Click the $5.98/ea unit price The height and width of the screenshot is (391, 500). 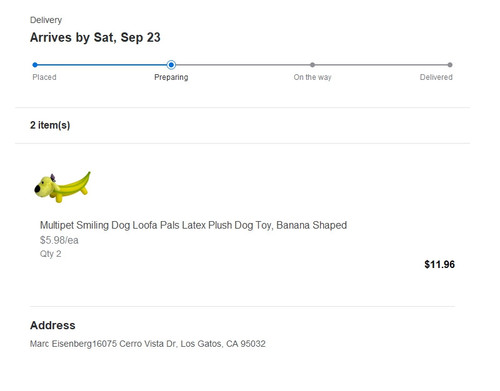[x=59, y=240]
